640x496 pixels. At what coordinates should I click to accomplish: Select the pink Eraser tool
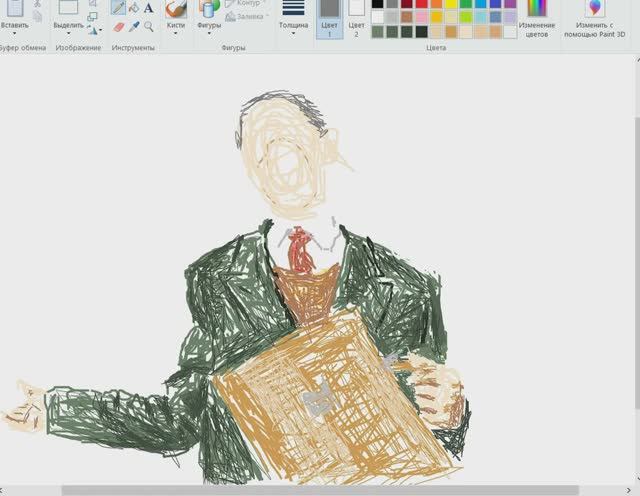118,27
